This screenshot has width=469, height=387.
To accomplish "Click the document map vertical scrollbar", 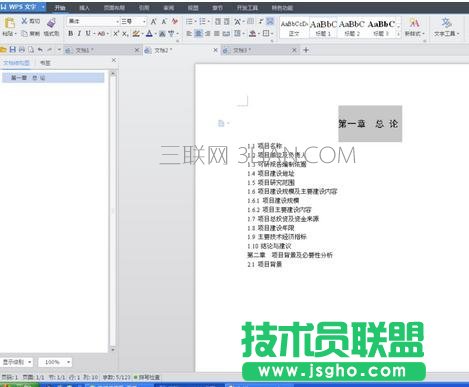I will click(113, 211).
